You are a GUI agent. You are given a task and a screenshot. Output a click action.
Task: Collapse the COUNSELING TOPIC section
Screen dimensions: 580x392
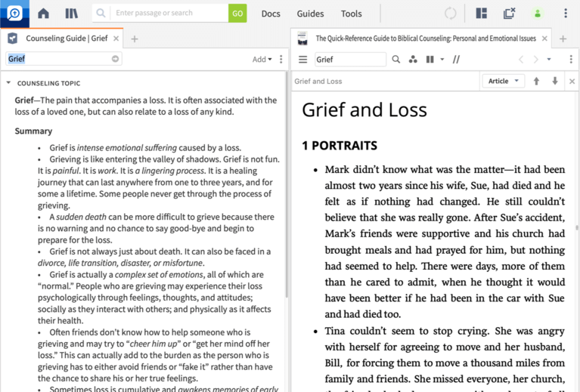[x=8, y=83]
